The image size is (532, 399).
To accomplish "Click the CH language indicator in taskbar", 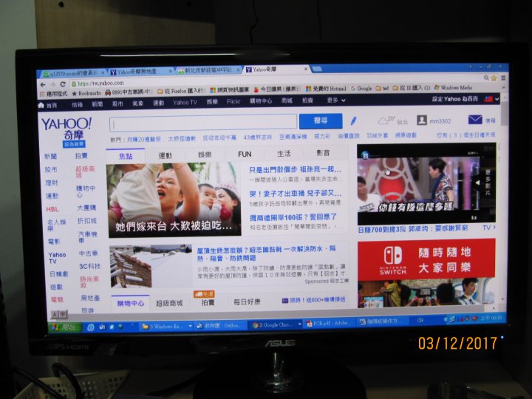I will 420,320.
